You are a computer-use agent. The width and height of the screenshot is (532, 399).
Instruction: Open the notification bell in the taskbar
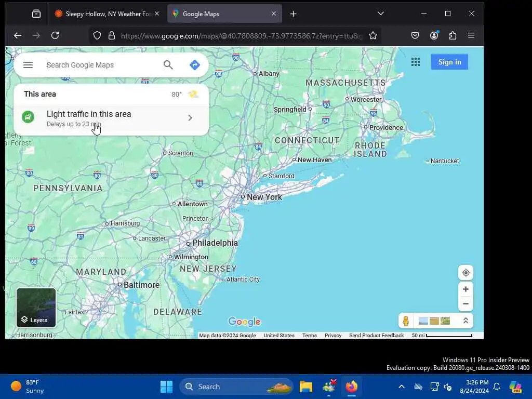(497, 387)
